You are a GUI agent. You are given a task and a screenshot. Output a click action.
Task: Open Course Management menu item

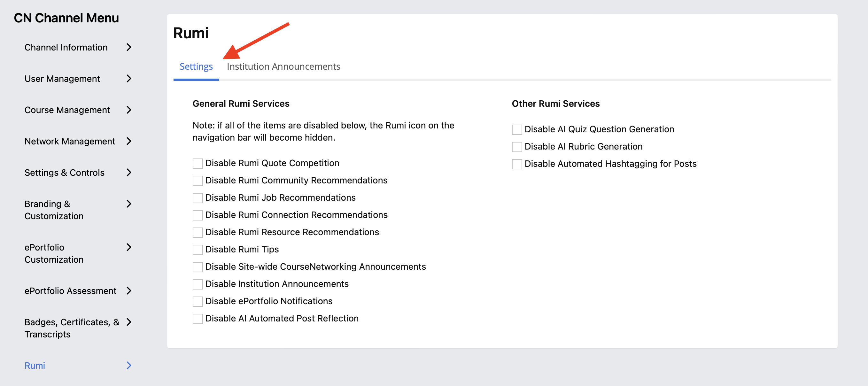(x=67, y=110)
